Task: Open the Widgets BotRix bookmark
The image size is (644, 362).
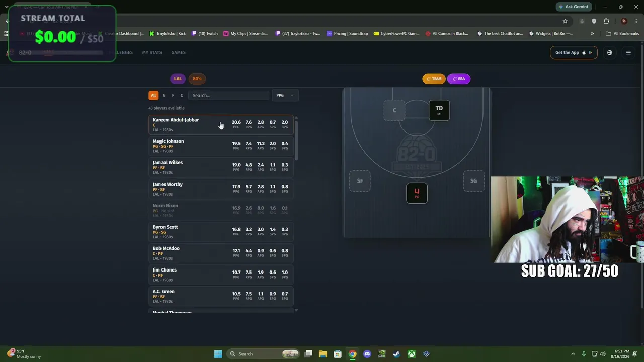Action: tap(551, 34)
